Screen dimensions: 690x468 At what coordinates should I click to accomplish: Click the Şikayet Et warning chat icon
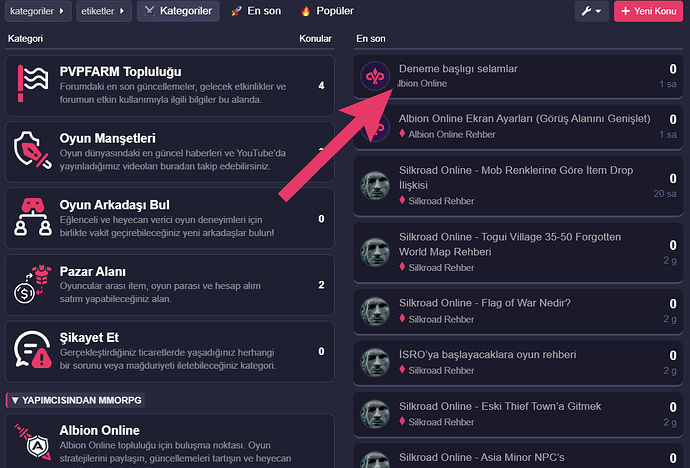pos(32,350)
